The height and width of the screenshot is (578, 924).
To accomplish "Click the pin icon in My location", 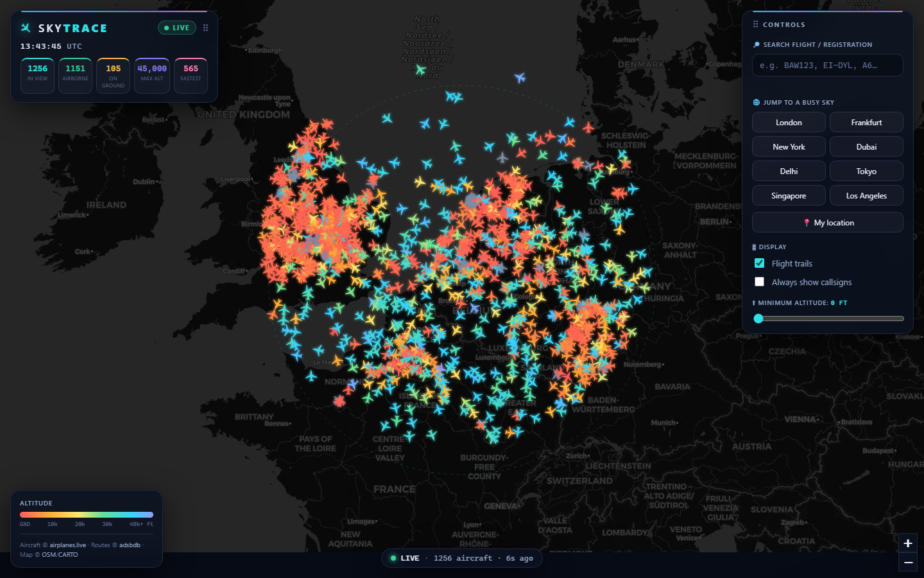I will [807, 223].
